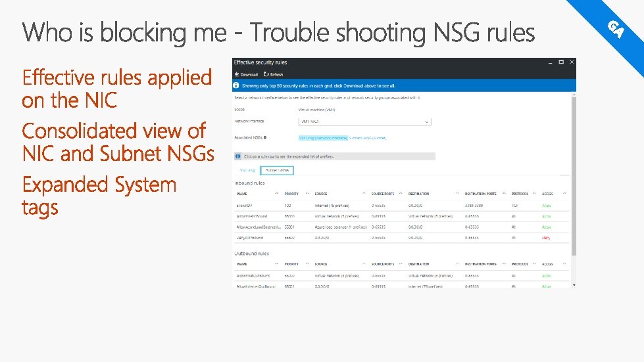644x362 pixels.
Task: Select the AllowRDP inbound rule row
Action: click(x=402, y=206)
